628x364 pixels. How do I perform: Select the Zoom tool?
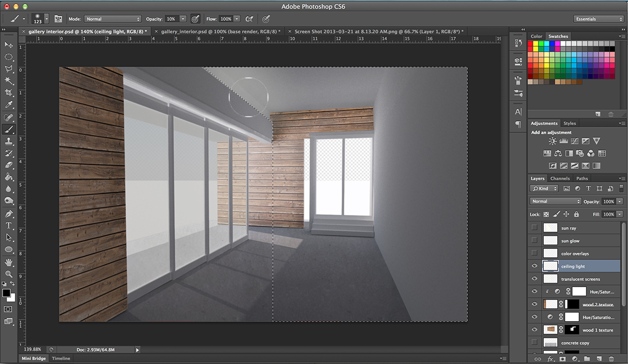coord(9,274)
